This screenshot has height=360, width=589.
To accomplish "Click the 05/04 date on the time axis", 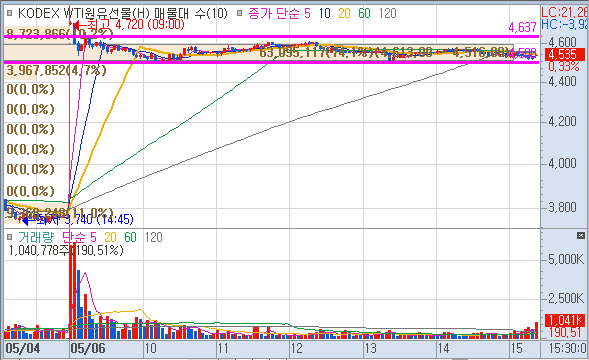I will pos(23,348).
